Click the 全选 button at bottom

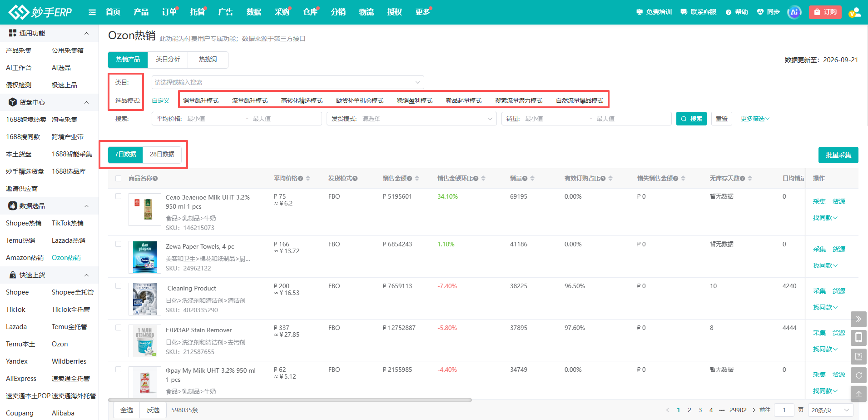(x=127, y=410)
